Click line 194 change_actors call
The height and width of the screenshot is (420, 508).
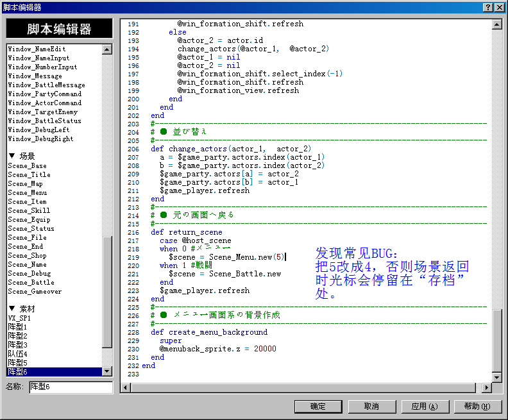point(253,49)
